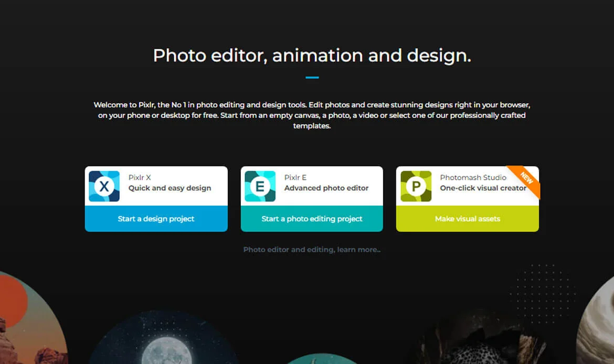This screenshot has width=614, height=364.
Task: Open the desert rocks circular thumbnail
Action: pos(26,325)
